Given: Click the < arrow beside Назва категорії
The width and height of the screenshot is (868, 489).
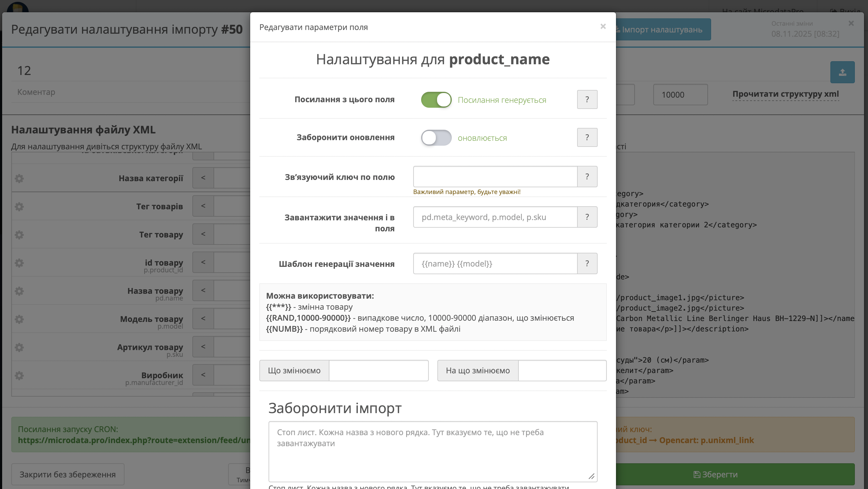Looking at the screenshot, I should [203, 178].
